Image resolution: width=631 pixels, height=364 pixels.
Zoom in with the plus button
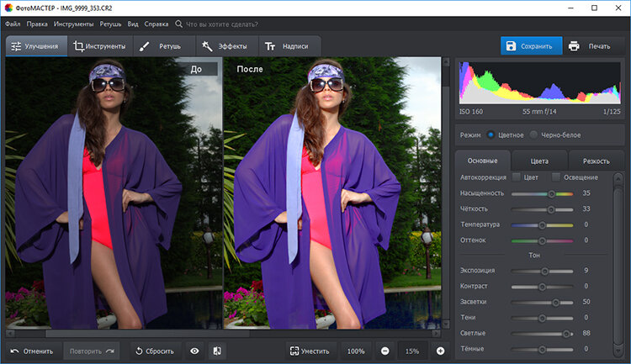(440, 351)
